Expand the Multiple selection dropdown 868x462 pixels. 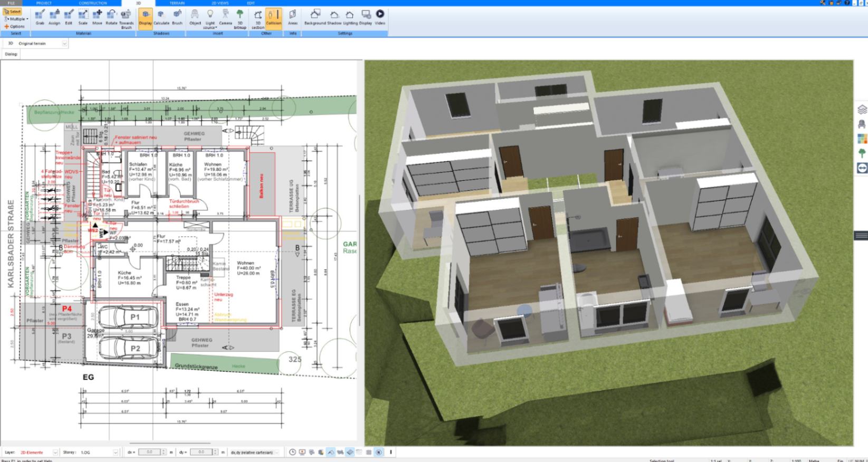(x=16, y=19)
